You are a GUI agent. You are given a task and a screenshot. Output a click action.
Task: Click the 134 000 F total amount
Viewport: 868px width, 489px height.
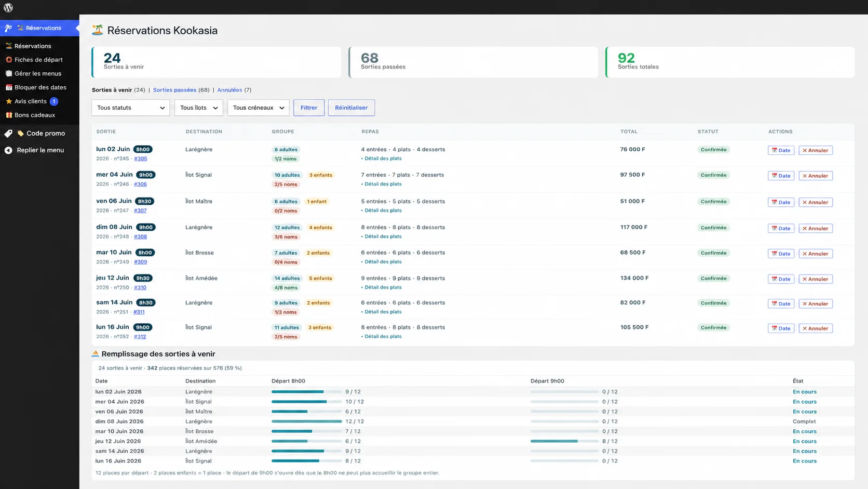click(x=634, y=278)
